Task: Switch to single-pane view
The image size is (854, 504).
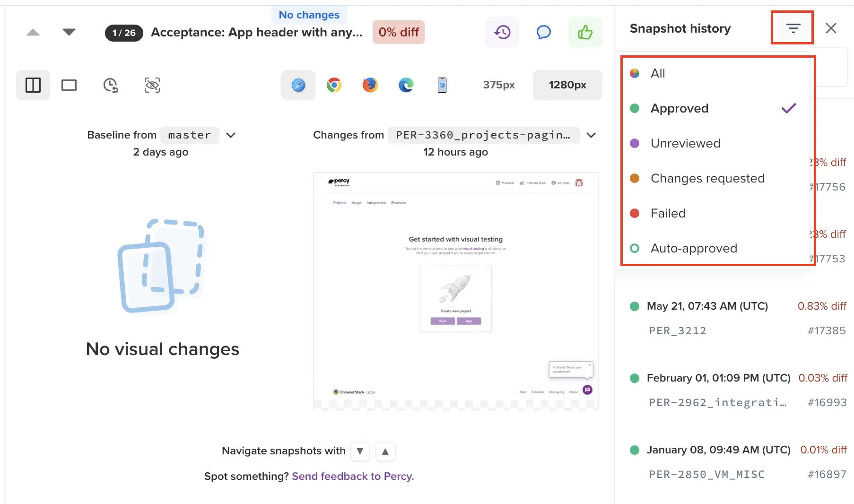Action: pos(69,85)
